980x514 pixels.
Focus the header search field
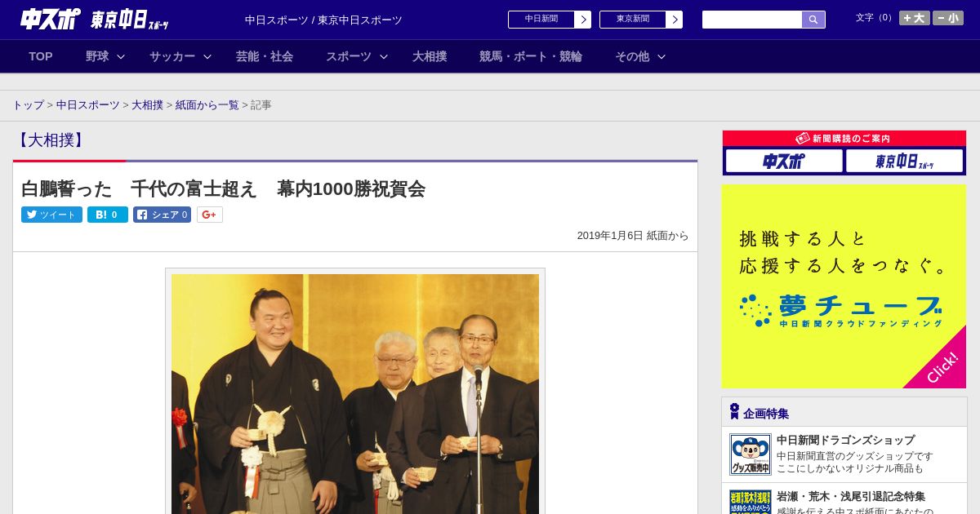(752, 20)
